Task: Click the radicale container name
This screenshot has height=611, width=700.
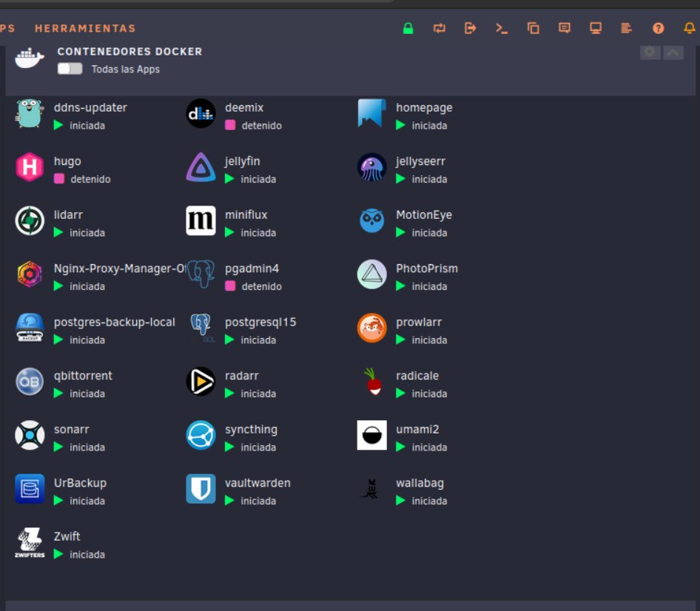Action: pyautogui.click(x=417, y=376)
